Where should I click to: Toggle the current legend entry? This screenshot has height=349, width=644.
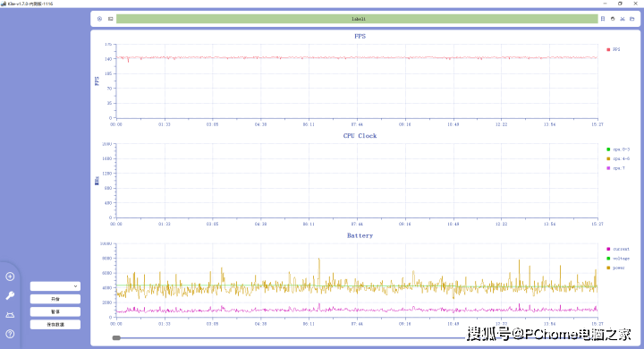point(618,249)
